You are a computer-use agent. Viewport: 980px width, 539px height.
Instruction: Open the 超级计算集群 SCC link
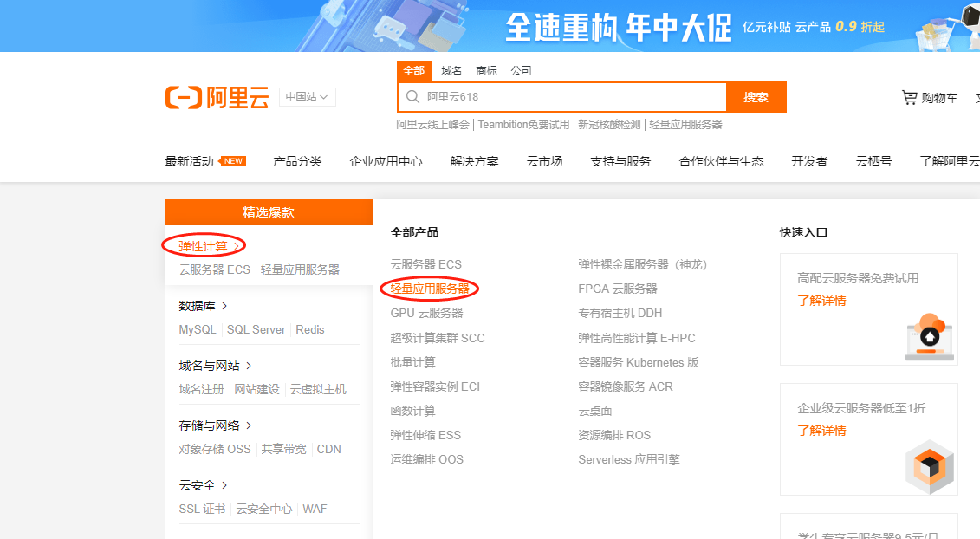438,338
